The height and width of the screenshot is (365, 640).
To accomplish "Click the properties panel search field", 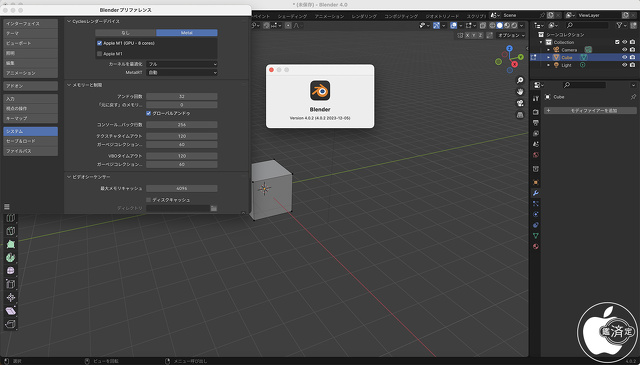I will (x=584, y=85).
